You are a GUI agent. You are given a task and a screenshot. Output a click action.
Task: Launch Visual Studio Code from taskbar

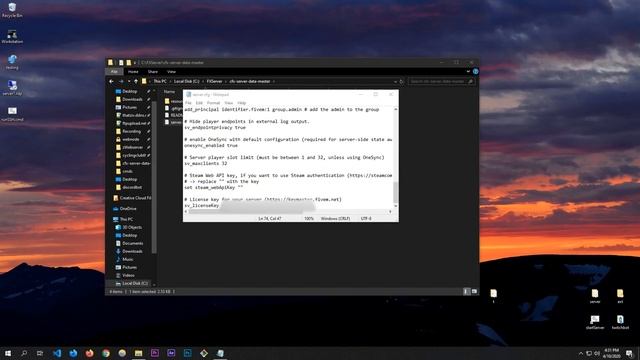click(x=57, y=353)
